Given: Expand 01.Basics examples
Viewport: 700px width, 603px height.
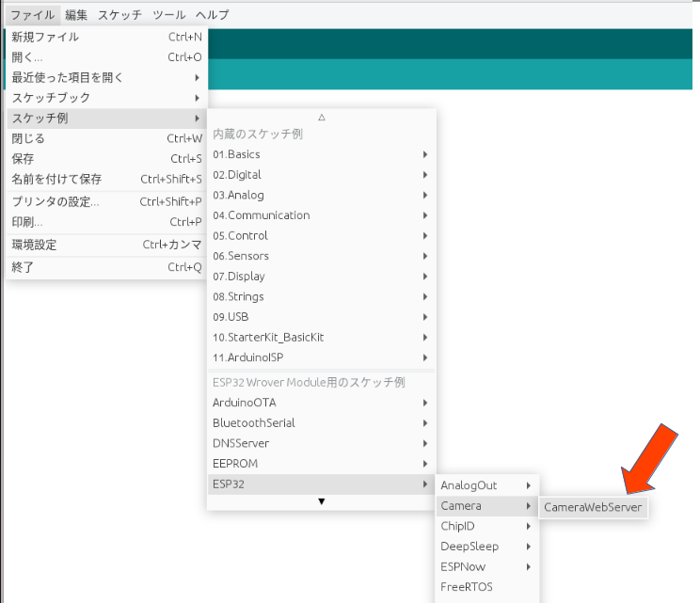Looking at the screenshot, I should click(x=322, y=154).
